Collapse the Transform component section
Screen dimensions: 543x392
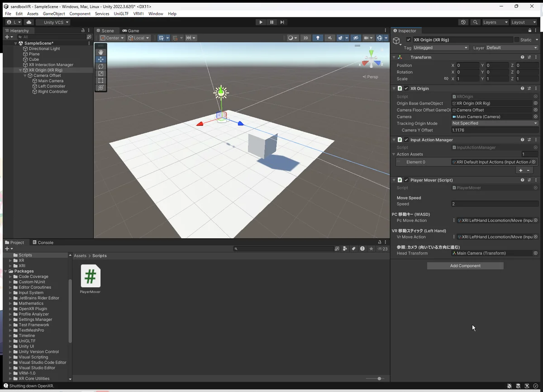[394, 57]
